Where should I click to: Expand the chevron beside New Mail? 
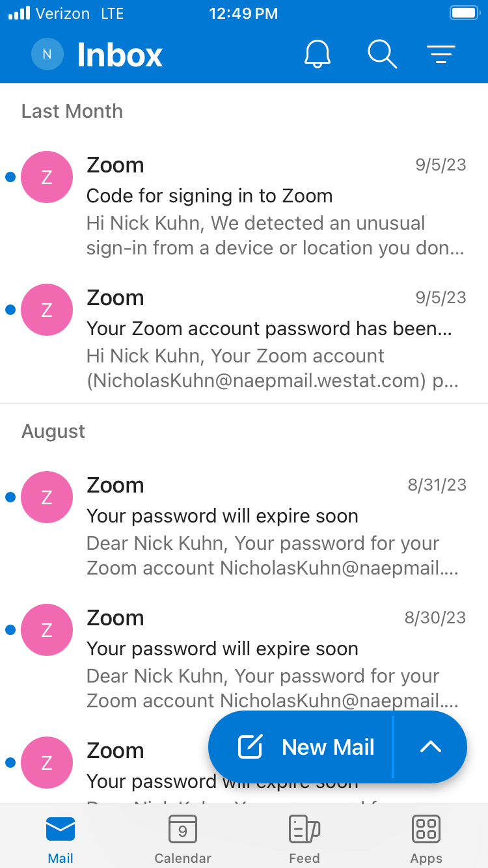[x=431, y=747]
